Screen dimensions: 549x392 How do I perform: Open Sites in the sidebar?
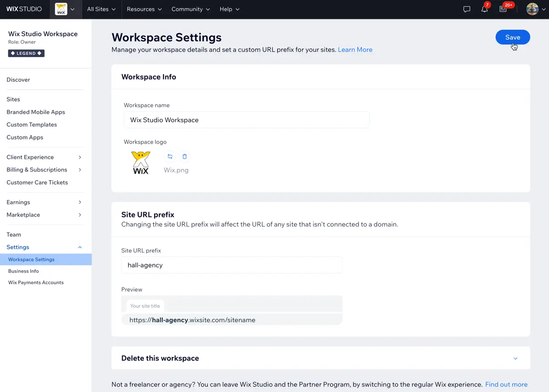tap(13, 99)
